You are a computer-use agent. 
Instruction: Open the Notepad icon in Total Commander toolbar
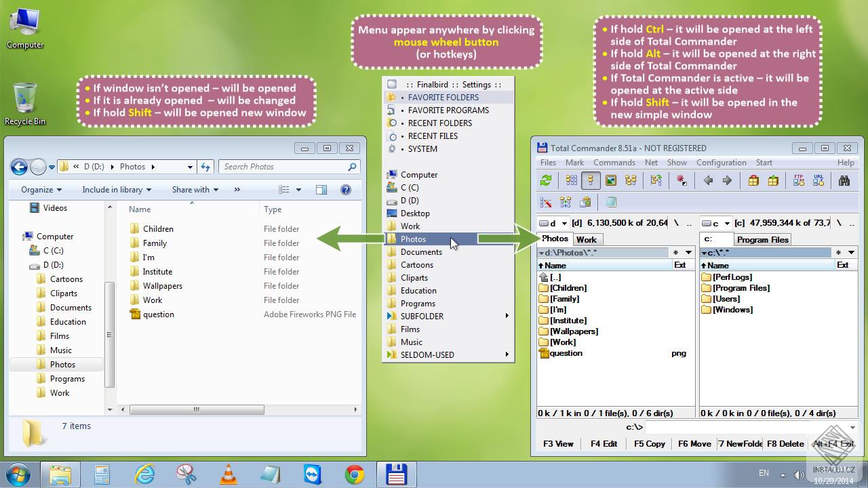[611, 202]
